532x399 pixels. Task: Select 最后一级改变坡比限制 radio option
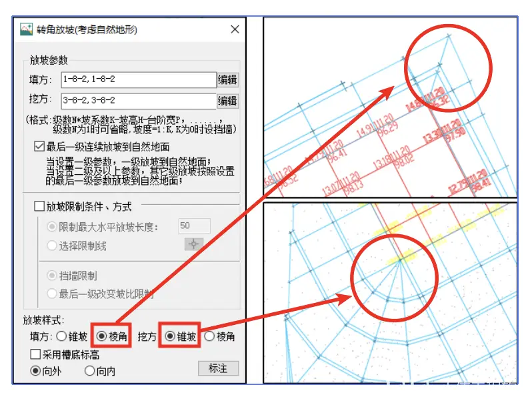pyautogui.click(x=51, y=294)
